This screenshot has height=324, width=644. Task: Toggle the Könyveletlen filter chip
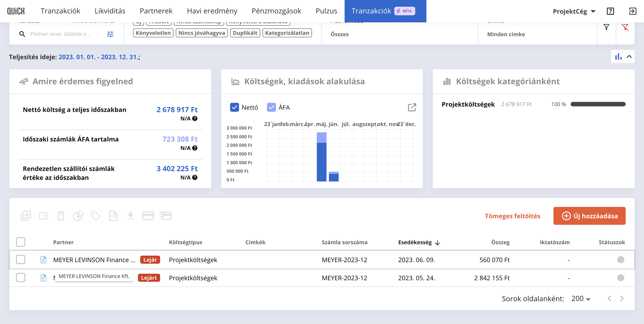click(x=153, y=33)
